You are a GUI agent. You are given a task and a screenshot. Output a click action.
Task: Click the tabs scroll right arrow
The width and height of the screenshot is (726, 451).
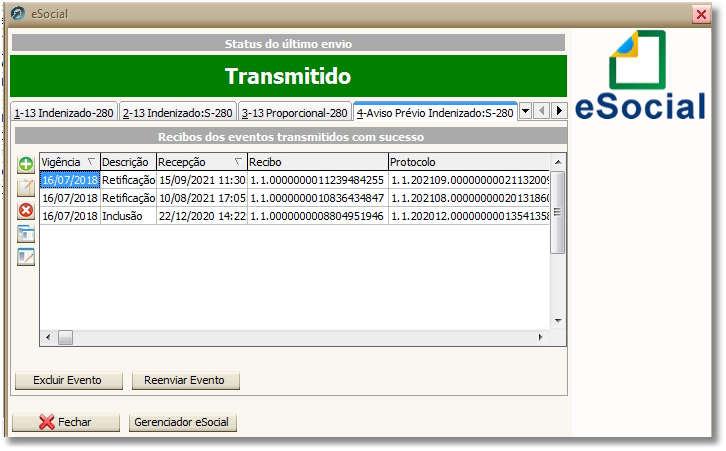[x=559, y=111]
